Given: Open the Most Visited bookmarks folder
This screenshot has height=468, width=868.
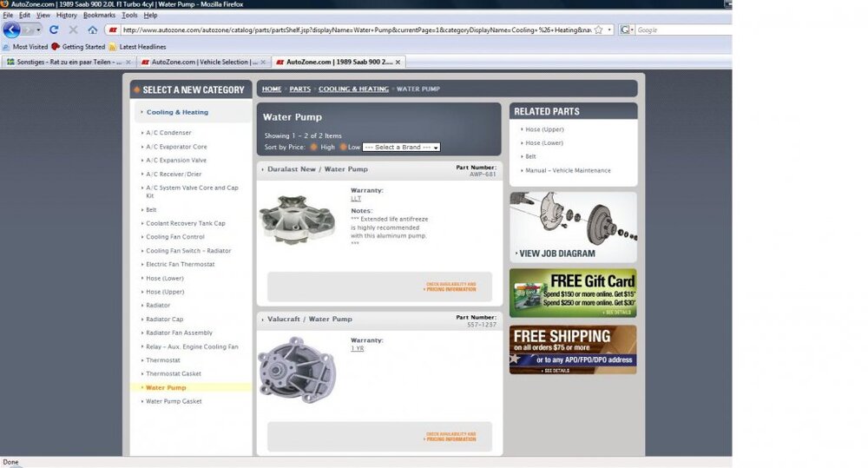Looking at the screenshot, I should 25,47.
